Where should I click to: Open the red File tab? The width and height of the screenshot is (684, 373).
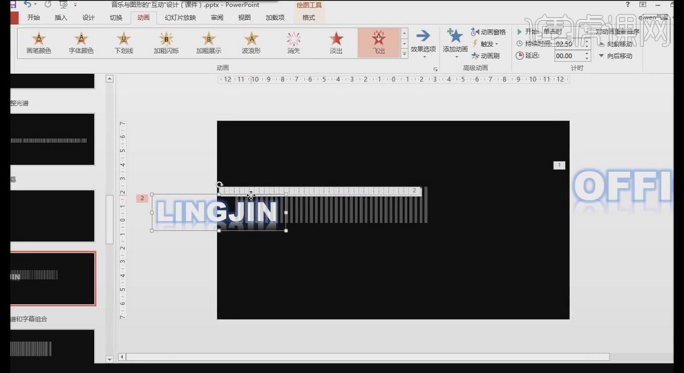14,18
